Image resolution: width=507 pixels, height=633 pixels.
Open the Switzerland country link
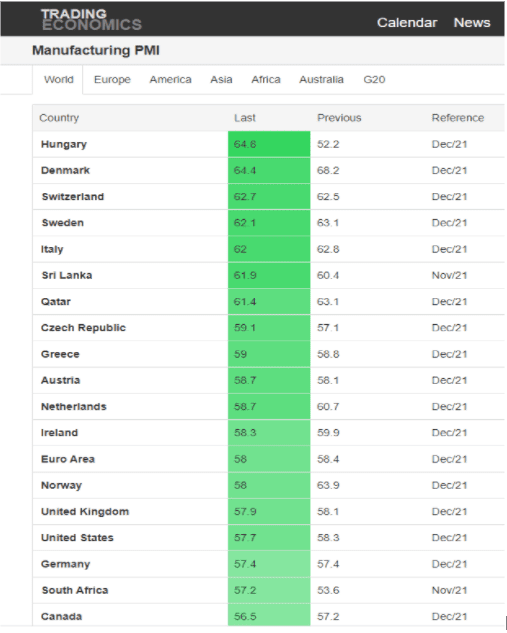coord(73,197)
